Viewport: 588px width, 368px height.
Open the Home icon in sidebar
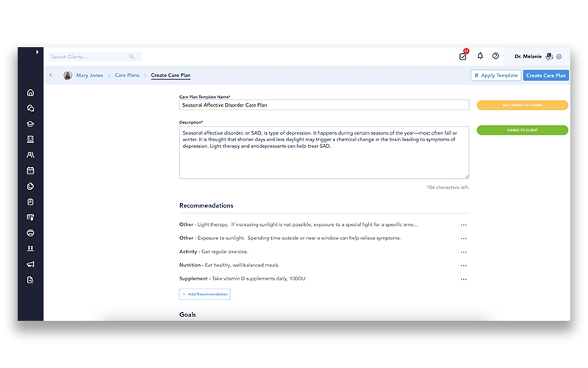click(x=30, y=93)
